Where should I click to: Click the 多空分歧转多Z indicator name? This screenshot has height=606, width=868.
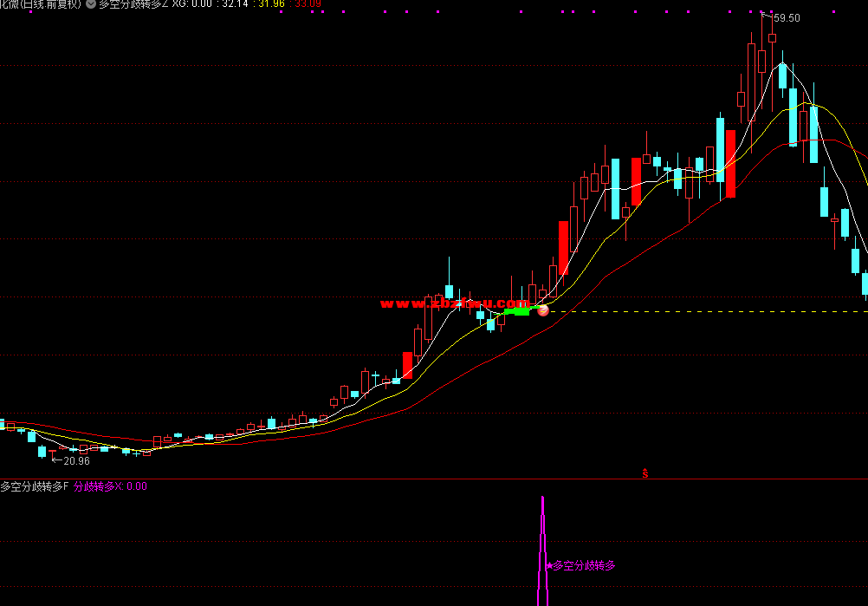(x=133, y=3)
